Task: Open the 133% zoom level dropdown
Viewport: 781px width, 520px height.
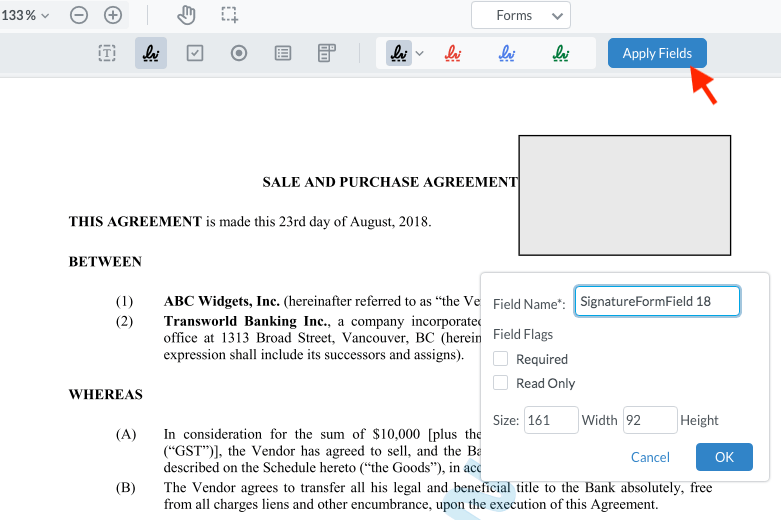Action: coord(25,15)
